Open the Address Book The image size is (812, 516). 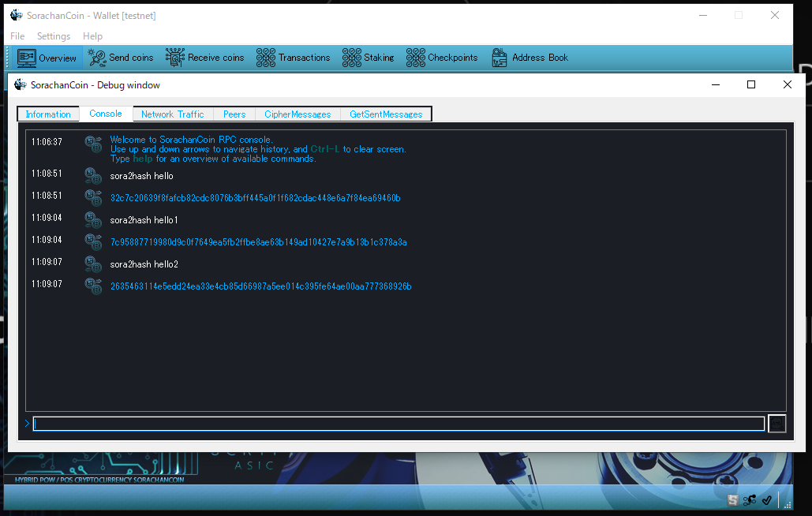point(529,58)
